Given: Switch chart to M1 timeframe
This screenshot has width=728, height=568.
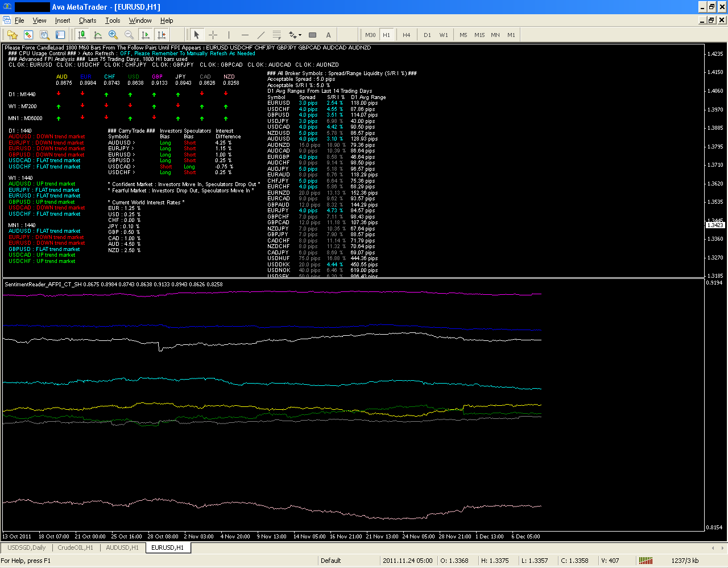Looking at the screenshot, I should [x=511, y=35].
